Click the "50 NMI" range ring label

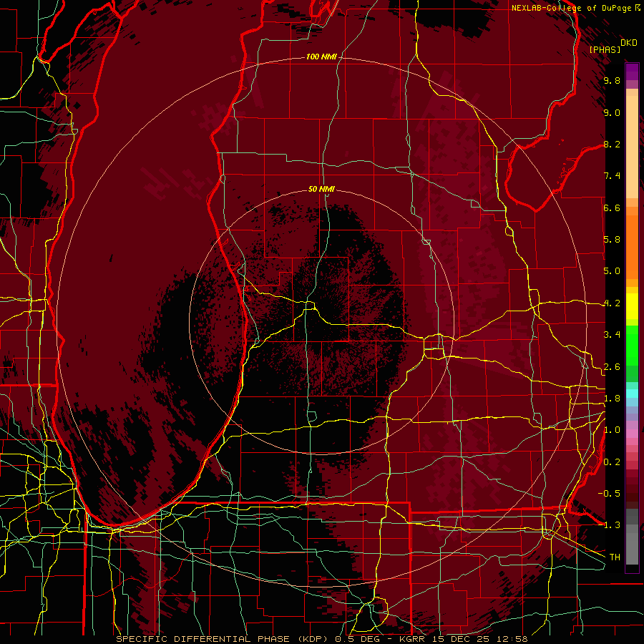[321, 189]
